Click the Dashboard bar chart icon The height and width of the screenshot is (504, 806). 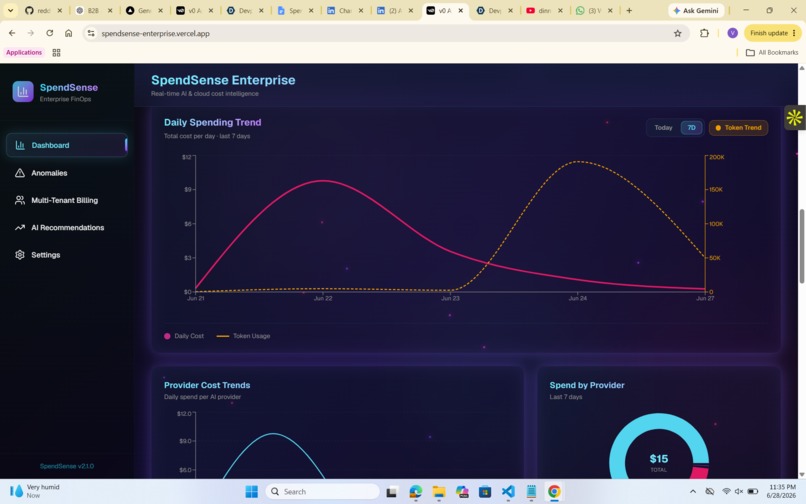coord(20,145)
